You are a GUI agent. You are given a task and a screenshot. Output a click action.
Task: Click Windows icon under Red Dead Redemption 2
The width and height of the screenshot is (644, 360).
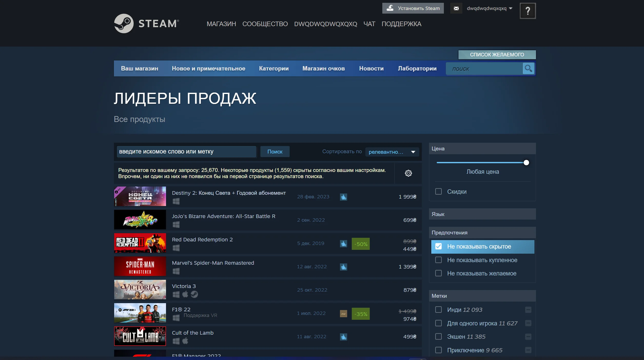[x=176, y=248]
